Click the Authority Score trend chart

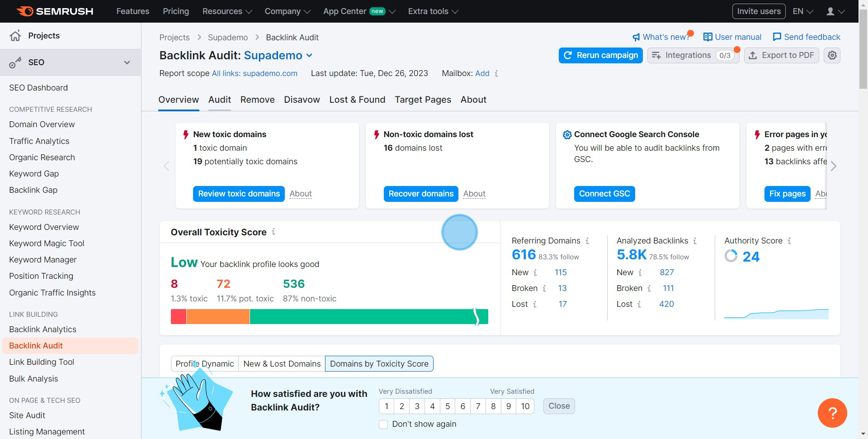click(x=776, y=314)
